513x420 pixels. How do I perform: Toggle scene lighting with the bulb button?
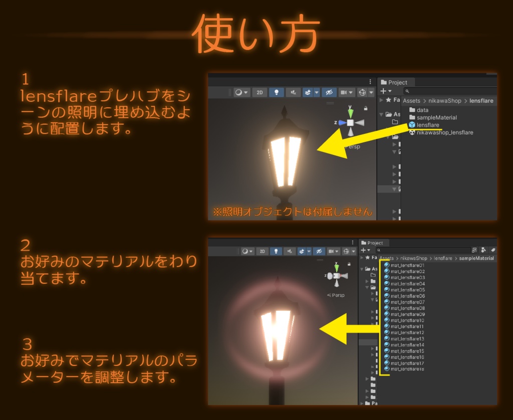277,92
